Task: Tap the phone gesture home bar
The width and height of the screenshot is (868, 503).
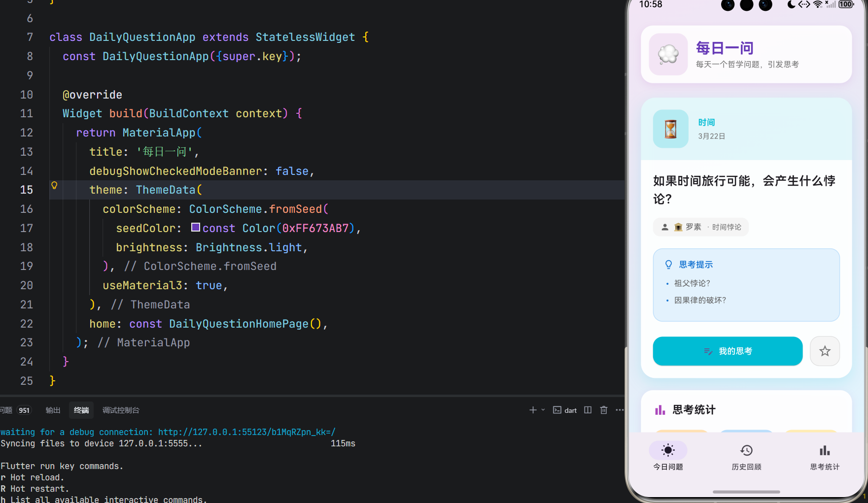Action: tap(746, 492)
